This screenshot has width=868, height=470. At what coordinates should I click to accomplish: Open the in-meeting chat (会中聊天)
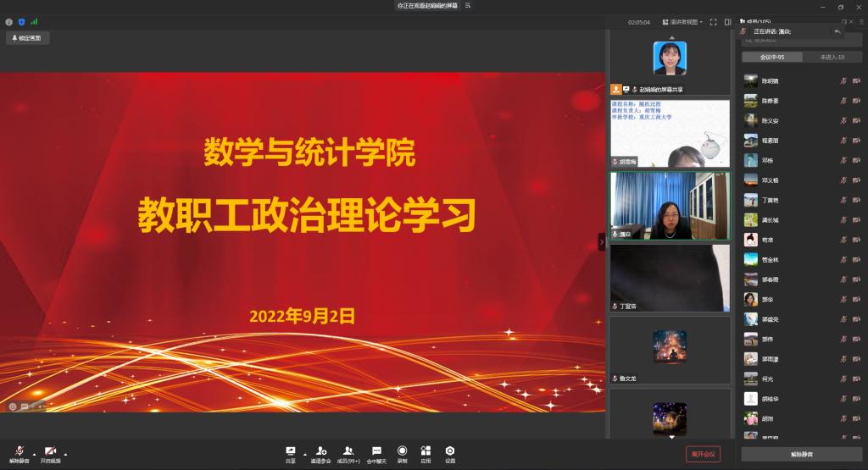(376, 452)
